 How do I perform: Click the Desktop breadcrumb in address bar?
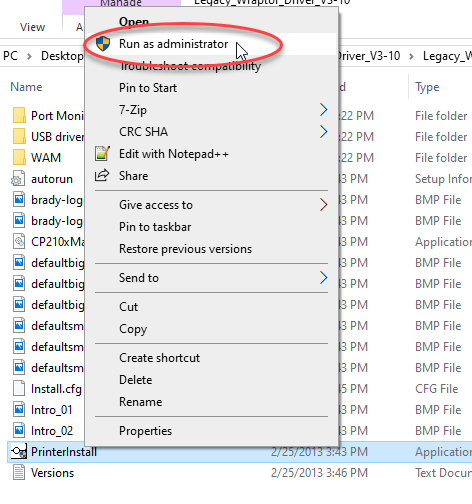[x=62, y=56]
